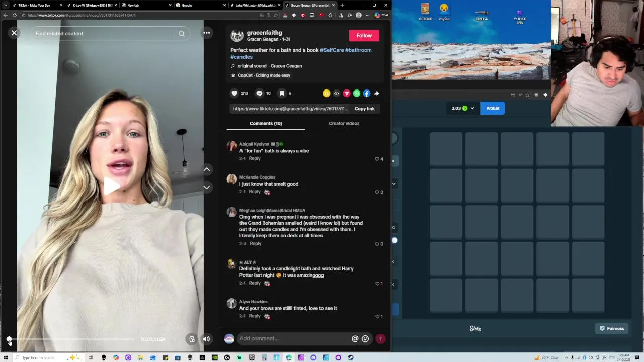Open the gracenfaithg profile avatar
Image resolution: width=644 pixels, height=362 pixels.
tap(237, 36)
